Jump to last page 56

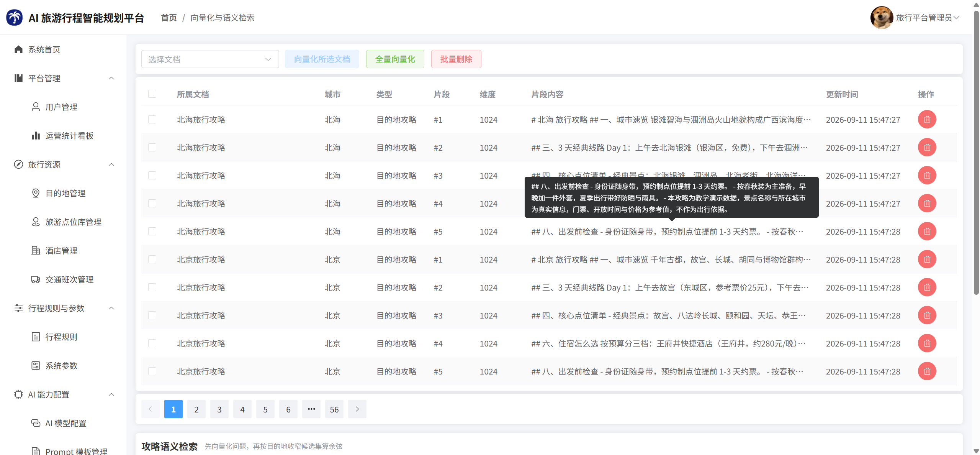334,409
